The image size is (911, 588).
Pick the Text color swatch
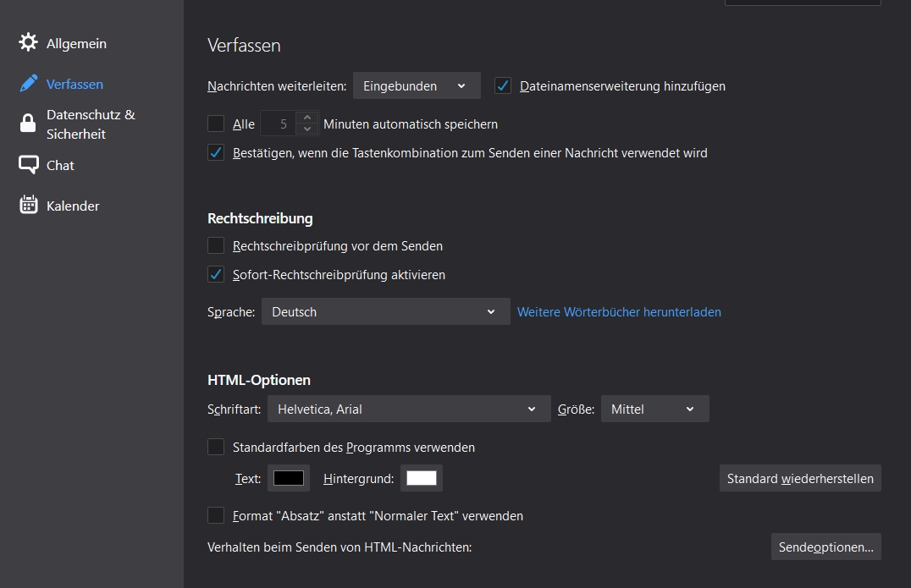pyautogui.click(x=288, y=478)
